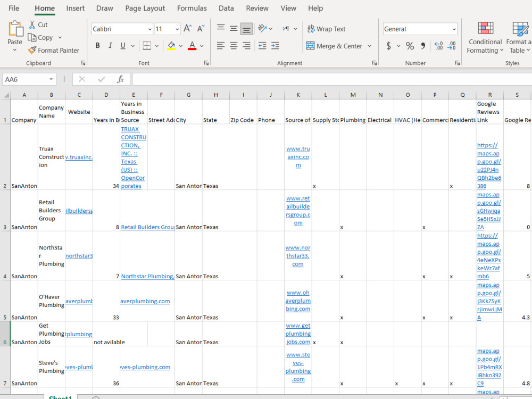The image size is (532, 399).
Task: Open the Borders grid icon
Action: [x=147, y=45]
